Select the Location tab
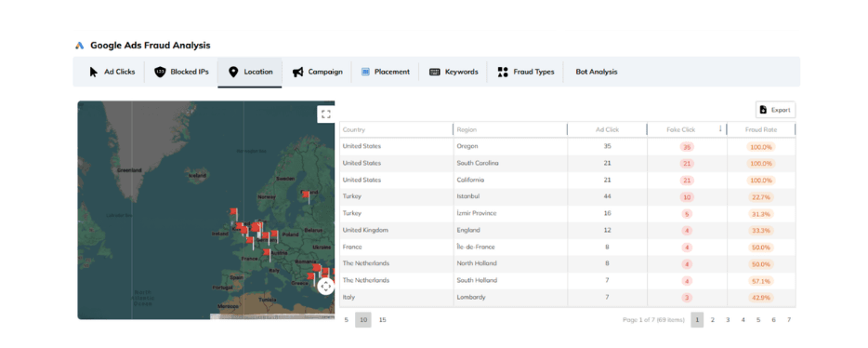Screen dimensions: 868x348 click(x=250, y=72)
